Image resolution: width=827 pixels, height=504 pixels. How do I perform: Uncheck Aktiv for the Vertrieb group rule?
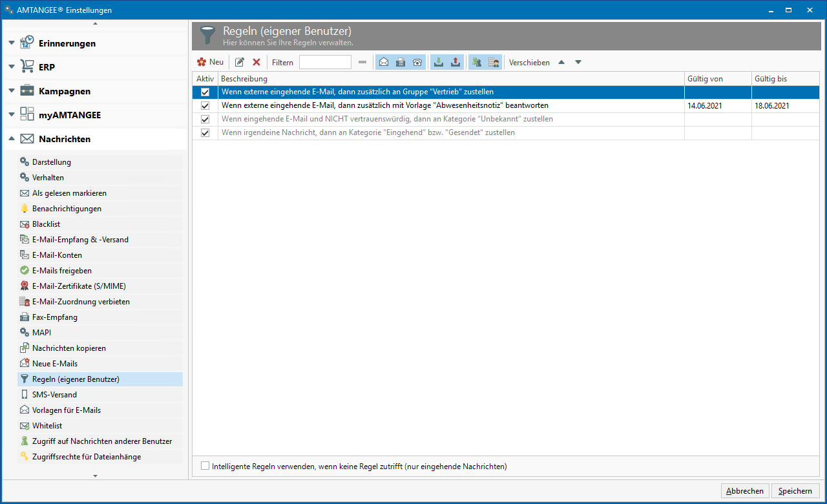[x=205, y=92]
